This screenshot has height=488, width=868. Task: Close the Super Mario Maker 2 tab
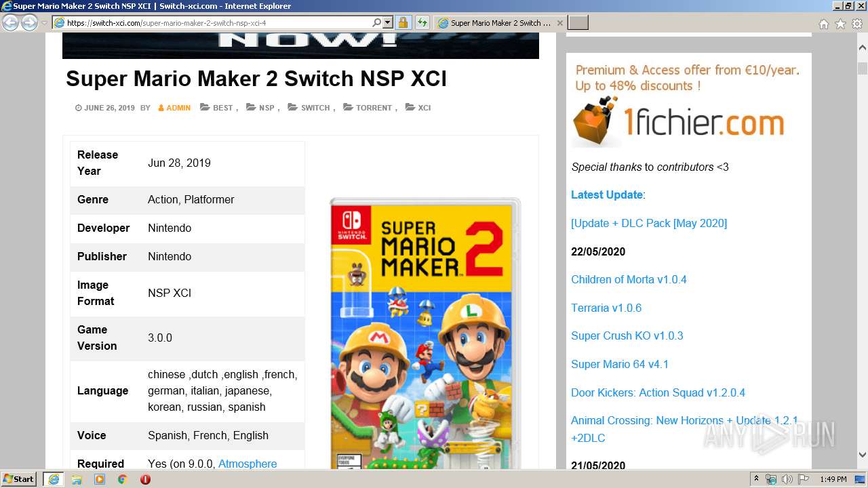coord(559,22)
